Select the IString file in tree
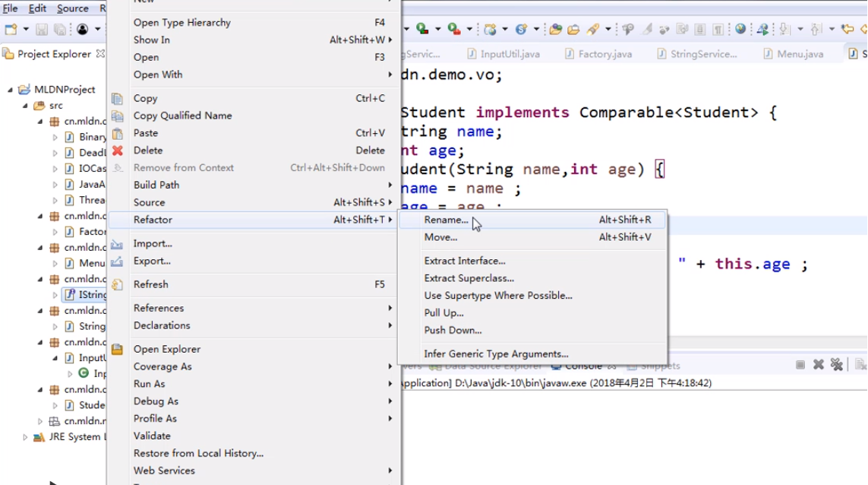Viewport: 868px width, 485px height. pyautogui.click(x=85, y=295)
